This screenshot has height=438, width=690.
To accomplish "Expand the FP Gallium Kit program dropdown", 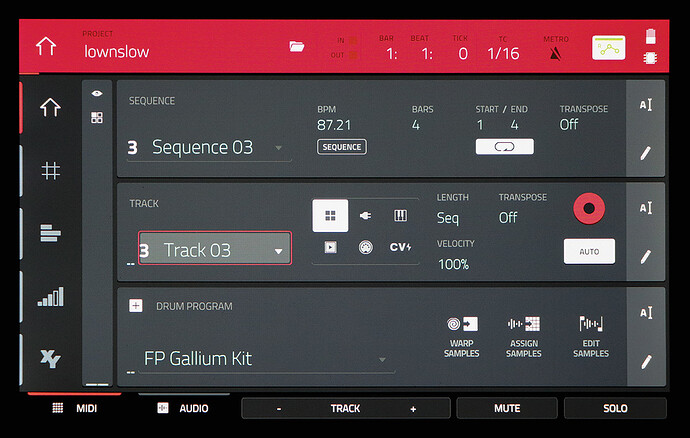I will (x=380, y=358).
